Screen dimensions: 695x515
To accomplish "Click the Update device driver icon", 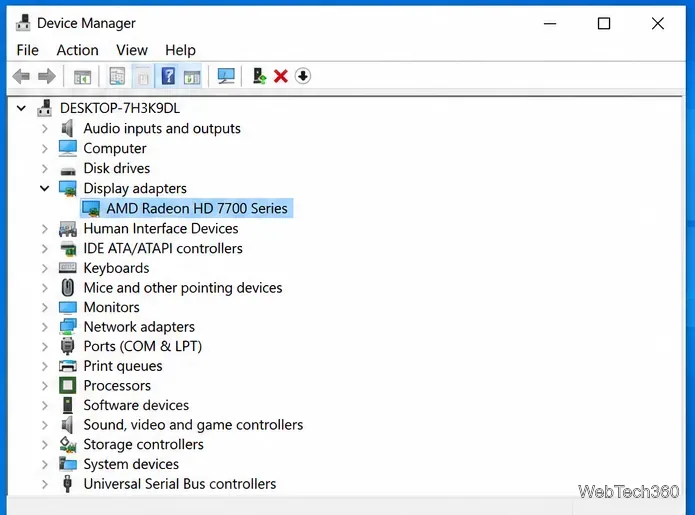I will coord(259,76).
